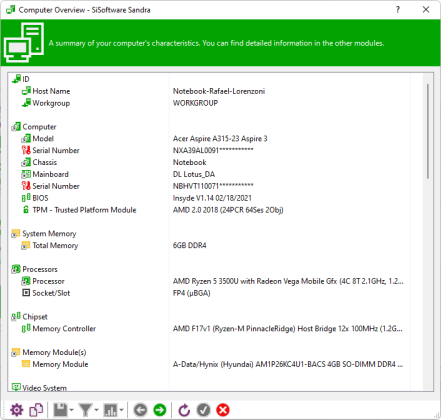
Task: Click the Workgroup row icon
Action: coord(26,103)
